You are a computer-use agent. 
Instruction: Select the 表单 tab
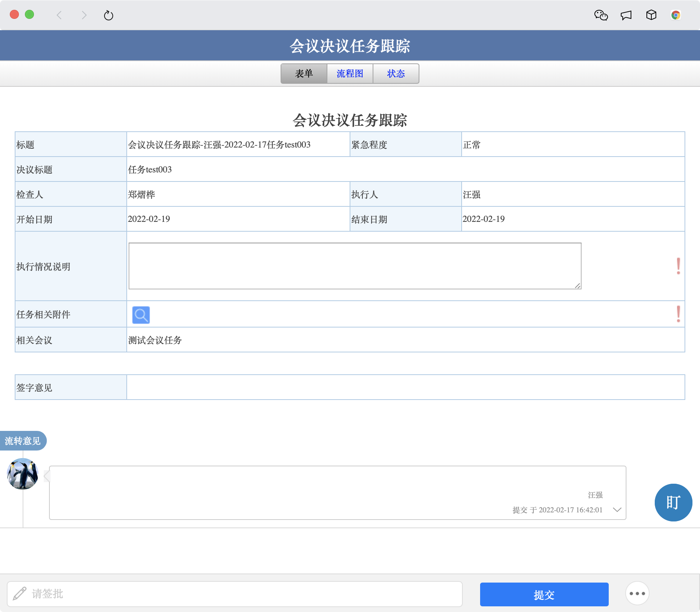point(304,74)
